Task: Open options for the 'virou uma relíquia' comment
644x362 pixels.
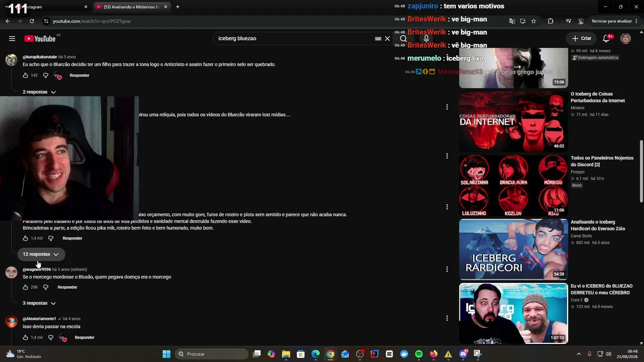Action: [447, 107]
